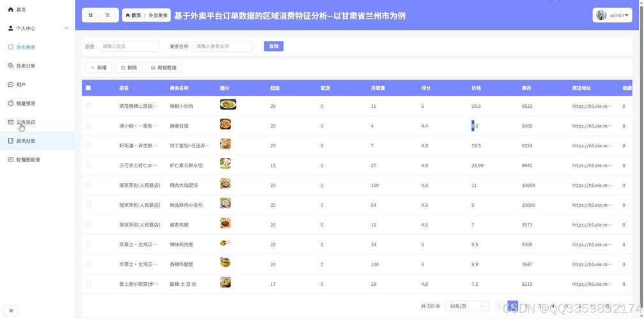The height and width of the screenshot is (319, 644).
Task: Check the 麻婆豆腐 row checkbox
Action: pyautogui.click(x=88, y=126)
